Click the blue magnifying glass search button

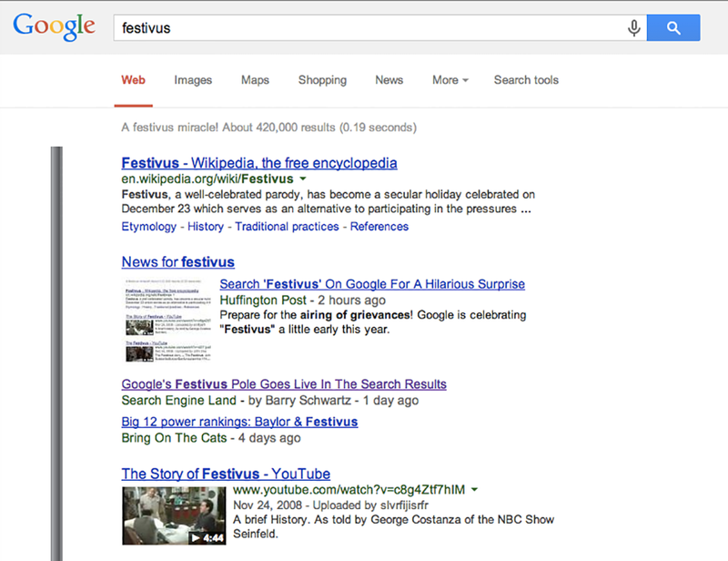tap(673, 28)
